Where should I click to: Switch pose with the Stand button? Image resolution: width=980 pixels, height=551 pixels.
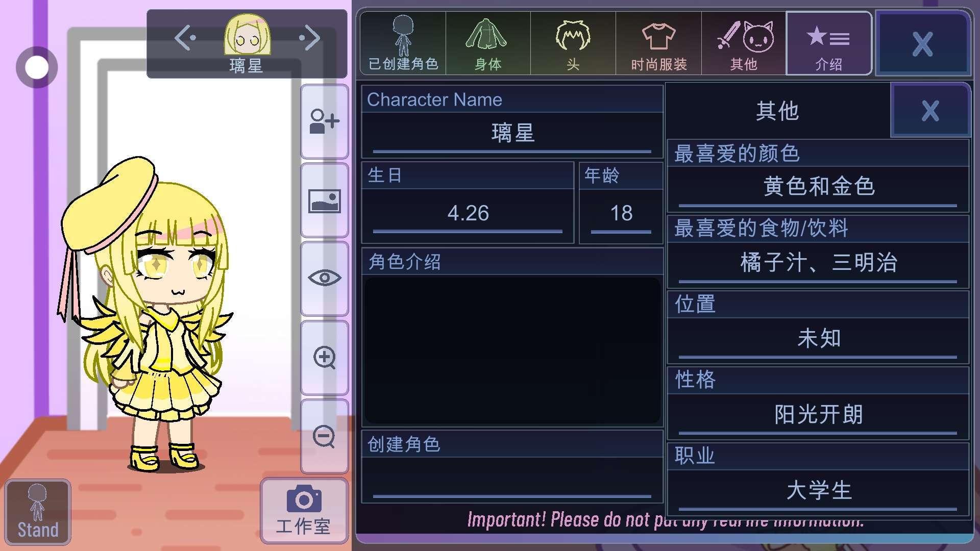click(x=38, y=512)
